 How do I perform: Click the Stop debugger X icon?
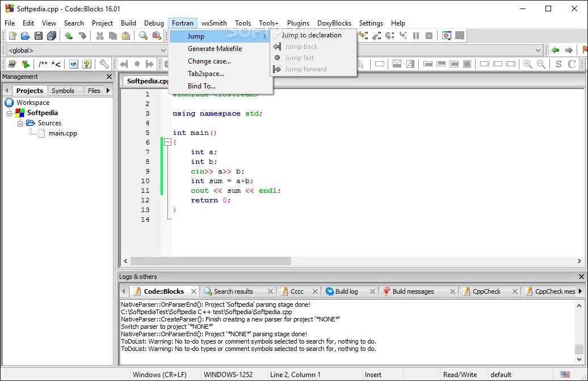[429, 36]
